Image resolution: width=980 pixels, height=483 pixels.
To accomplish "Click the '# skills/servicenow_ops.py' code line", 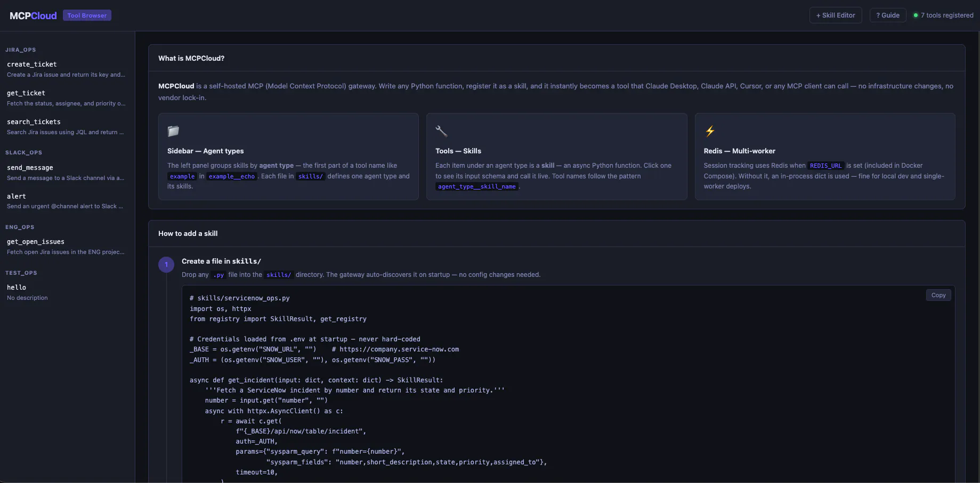I will tap(240, 298).
